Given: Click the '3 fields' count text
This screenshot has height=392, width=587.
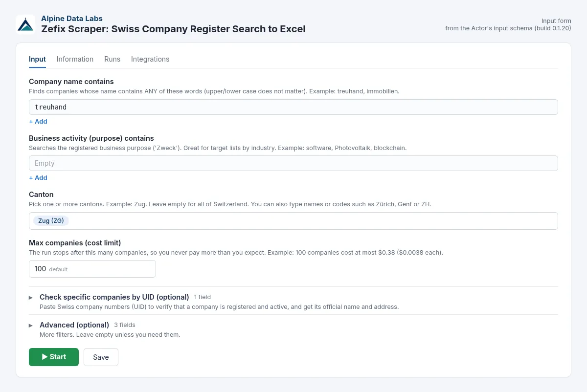Looking at the screenshot, I should coord(125,325).
